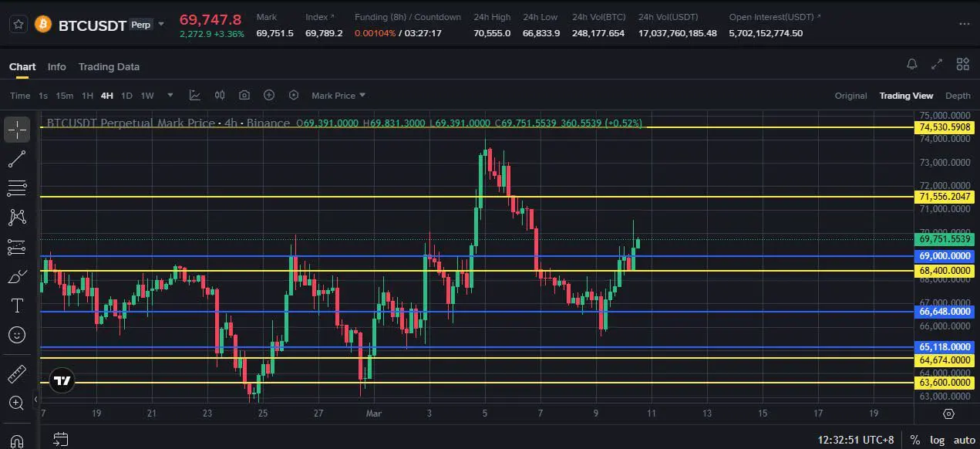Open the technical indicators button
980x449 pixels.
coord(195,96)
